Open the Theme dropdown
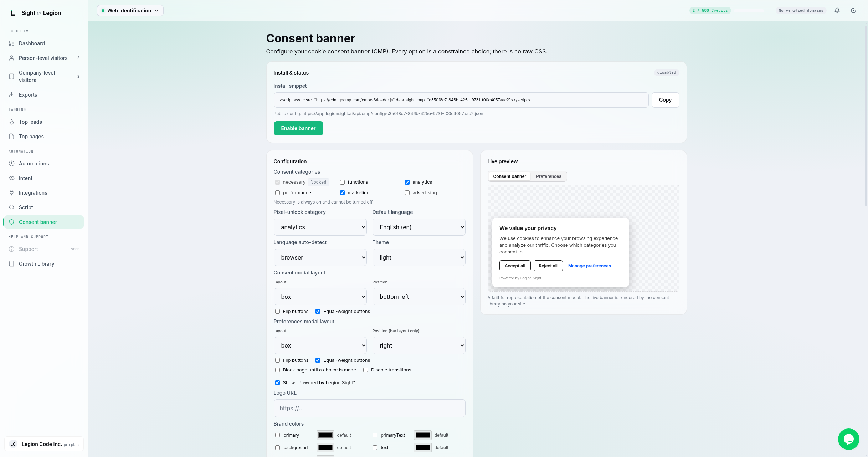 419,257
